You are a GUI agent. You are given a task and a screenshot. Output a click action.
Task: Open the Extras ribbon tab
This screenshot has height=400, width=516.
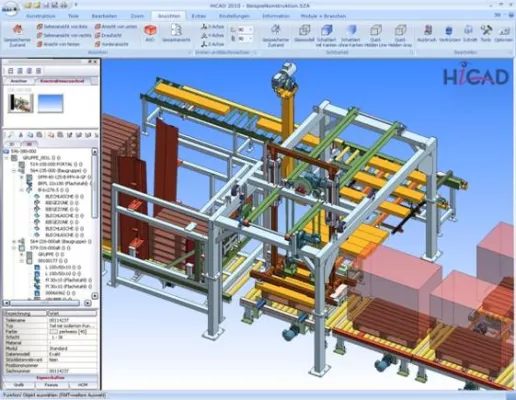199,16
